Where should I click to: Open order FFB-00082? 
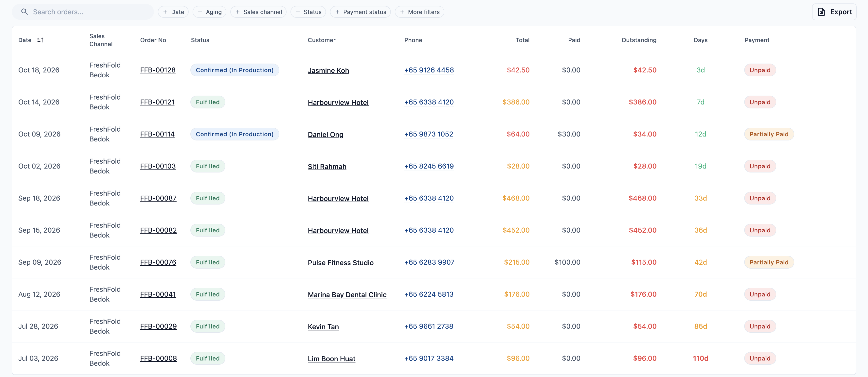158,230
